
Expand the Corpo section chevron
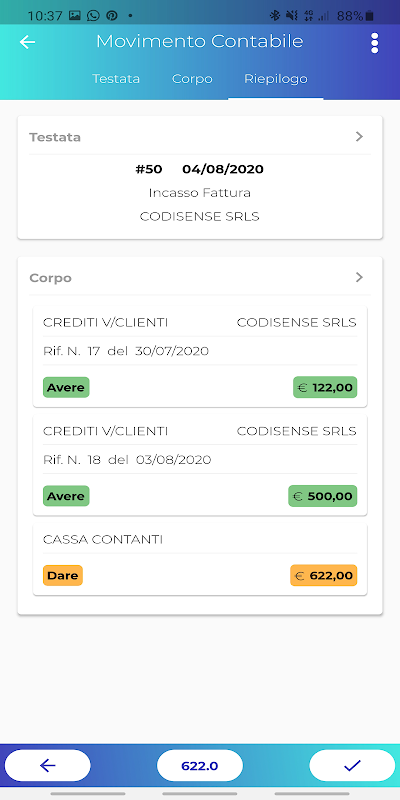coord(359,277)
